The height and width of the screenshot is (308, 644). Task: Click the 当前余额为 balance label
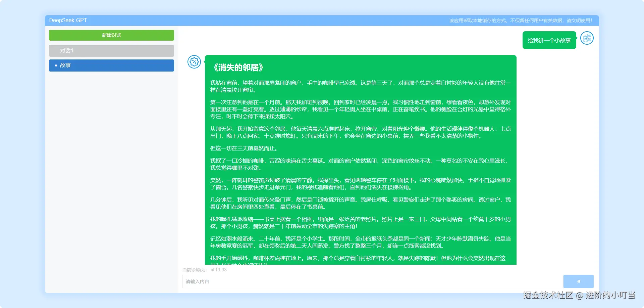pyautogui.click(x=194, y=269)
